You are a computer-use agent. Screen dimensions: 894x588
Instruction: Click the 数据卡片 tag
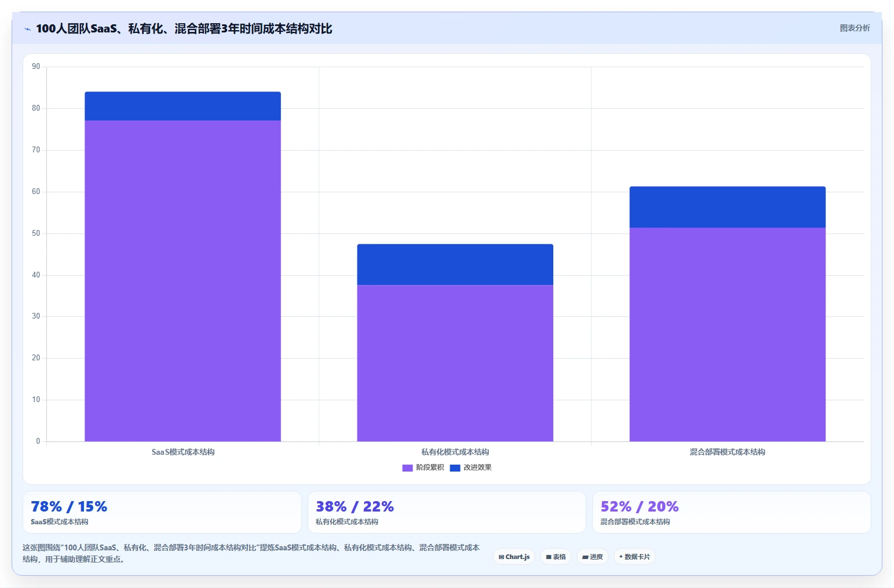(634, 557)
